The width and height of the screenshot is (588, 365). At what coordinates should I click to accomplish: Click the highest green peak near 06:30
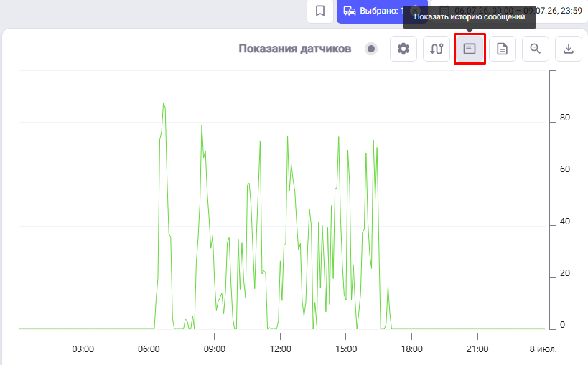tap(164, 104)
